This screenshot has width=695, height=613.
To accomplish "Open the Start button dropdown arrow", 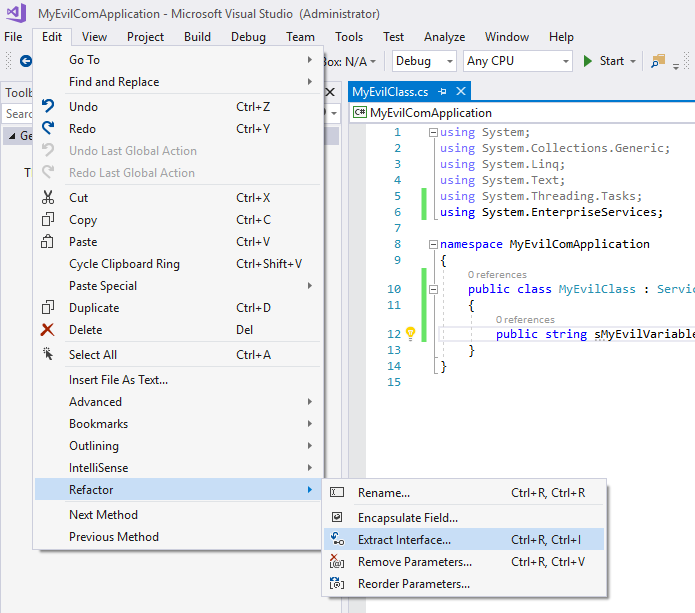I will tap(633, 61).
